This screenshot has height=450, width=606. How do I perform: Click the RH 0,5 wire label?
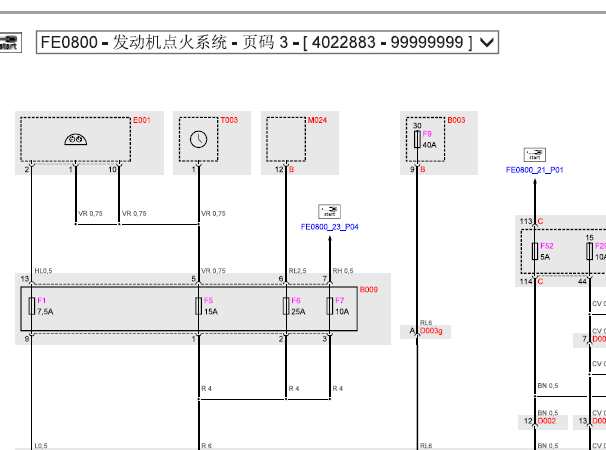(343, 271)
